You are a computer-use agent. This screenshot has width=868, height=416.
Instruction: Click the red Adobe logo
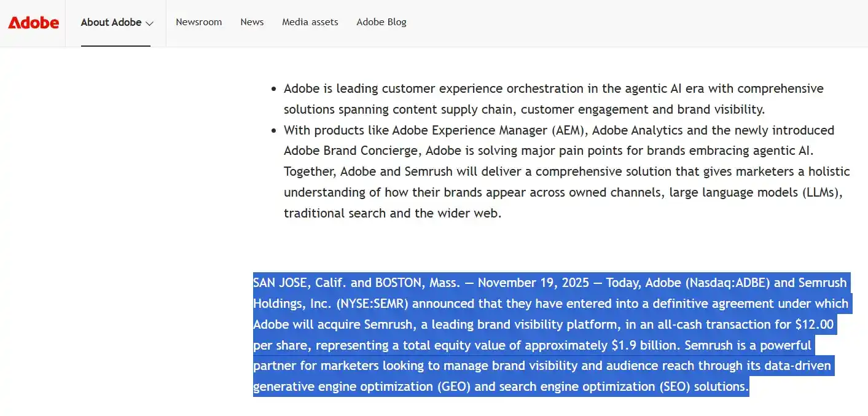[33, 22]
